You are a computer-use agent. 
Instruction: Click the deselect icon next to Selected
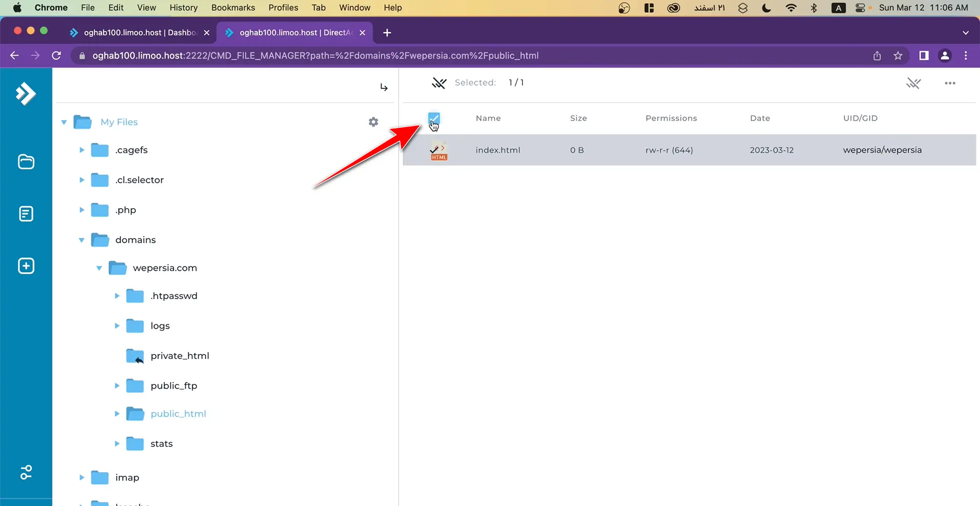[439, 83]
